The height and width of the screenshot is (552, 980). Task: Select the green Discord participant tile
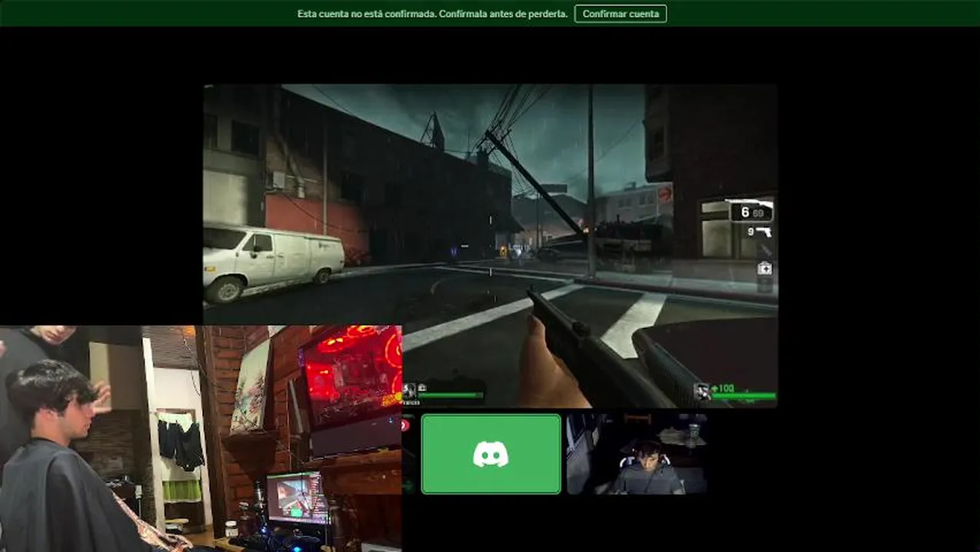(491, 454)
